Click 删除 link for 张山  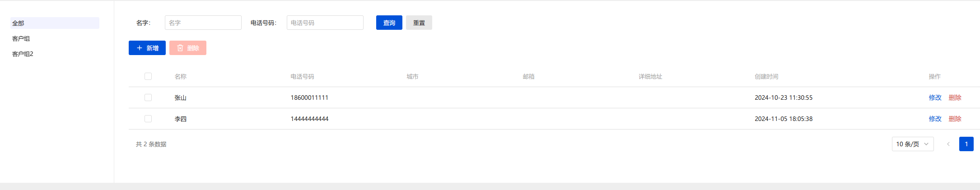click(955, 97)
